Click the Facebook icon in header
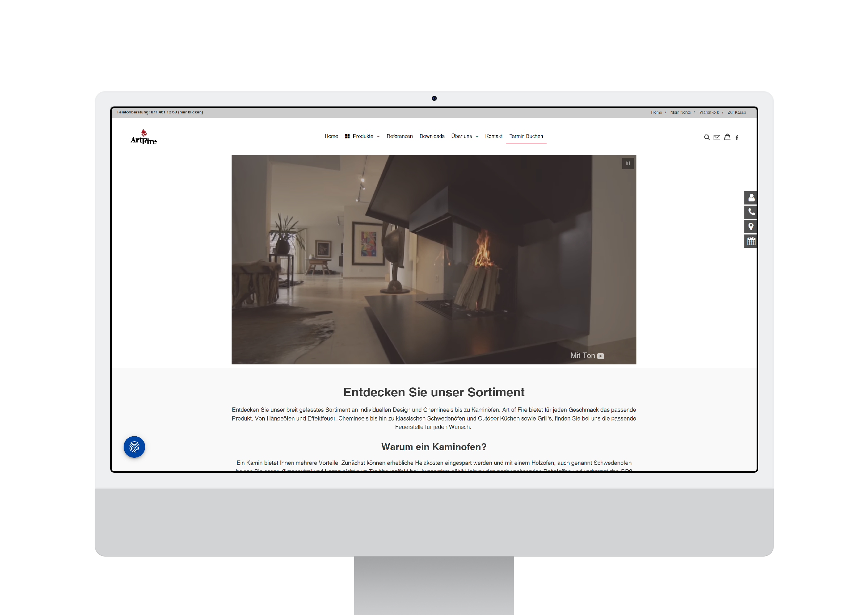868x615 pixels. click(737, 137)
